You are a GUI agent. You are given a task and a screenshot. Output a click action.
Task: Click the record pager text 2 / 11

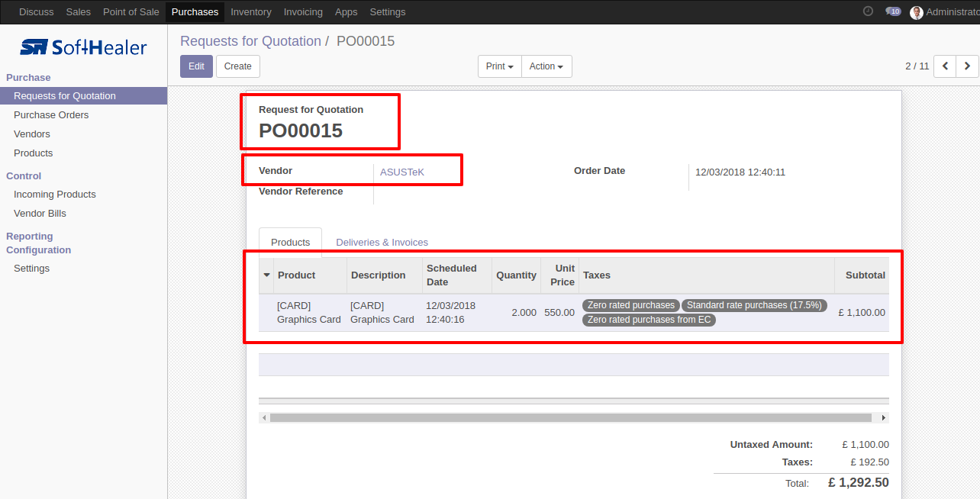coord(917,66)
